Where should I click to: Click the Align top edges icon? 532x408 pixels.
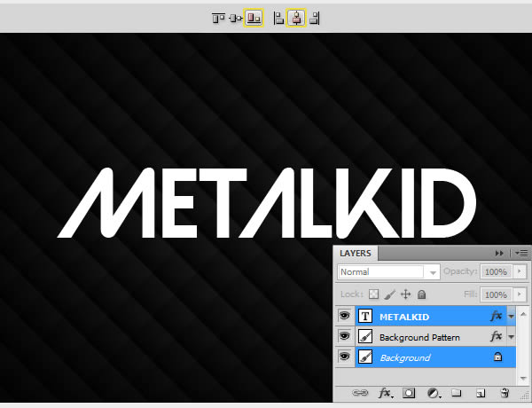(x=218, y=18)
